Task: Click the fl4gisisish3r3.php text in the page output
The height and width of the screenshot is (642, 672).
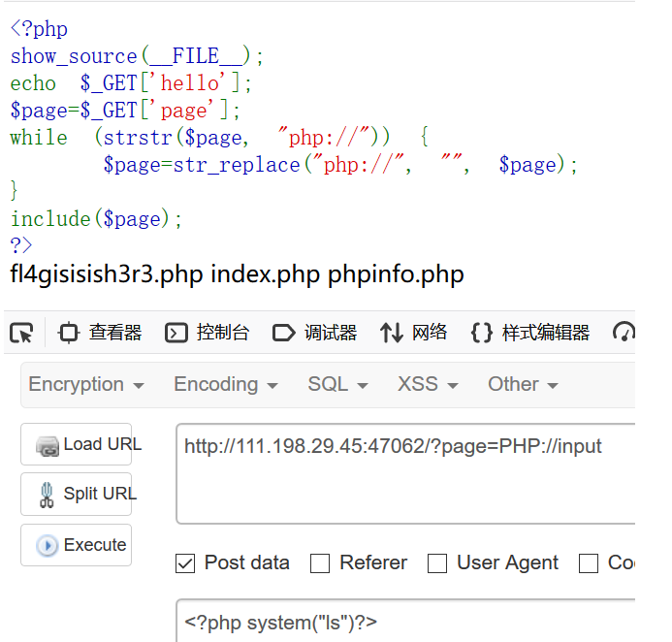Action: point(107,273)
